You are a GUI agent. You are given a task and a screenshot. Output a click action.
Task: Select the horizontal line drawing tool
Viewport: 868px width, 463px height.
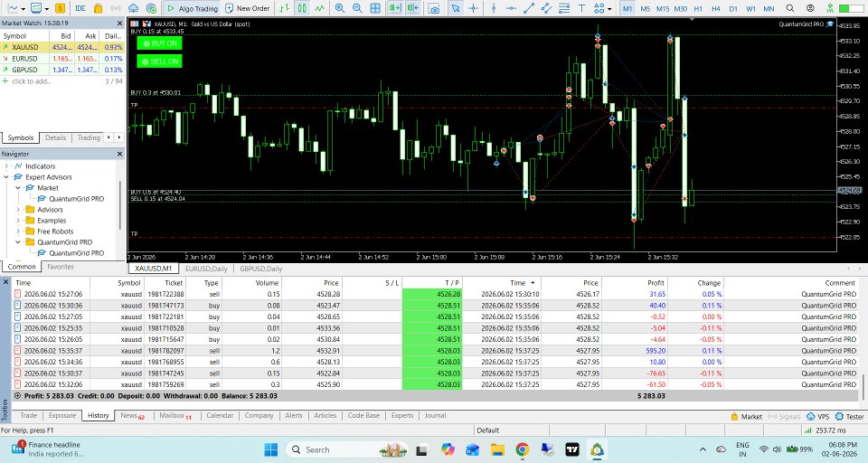coord(512,8)
